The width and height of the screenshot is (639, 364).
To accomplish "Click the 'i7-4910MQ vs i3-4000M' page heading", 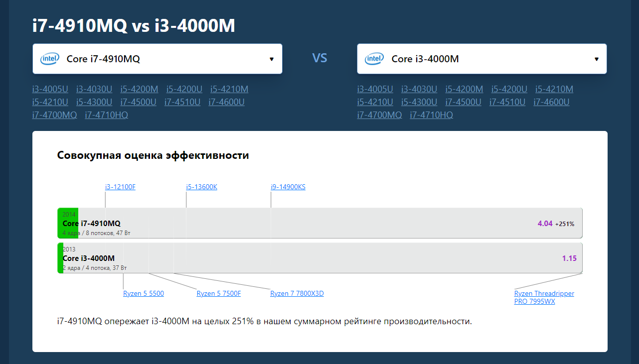I will (134, 26).
